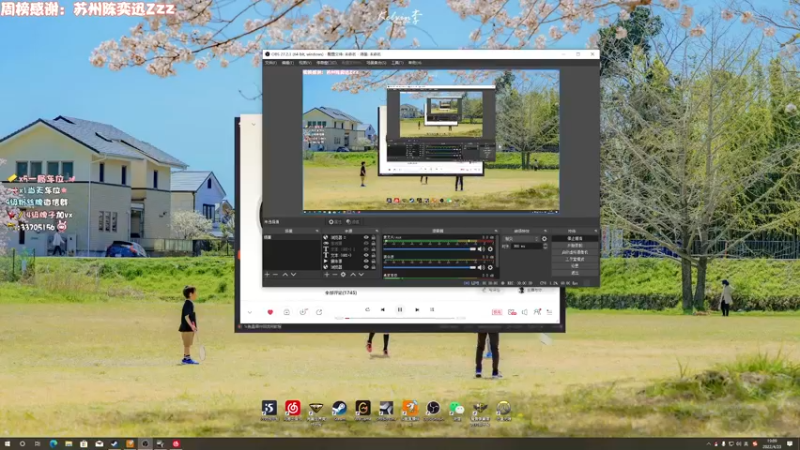Open 工具 menu in OBS
800x450 pixels.
tap(397, 63)
